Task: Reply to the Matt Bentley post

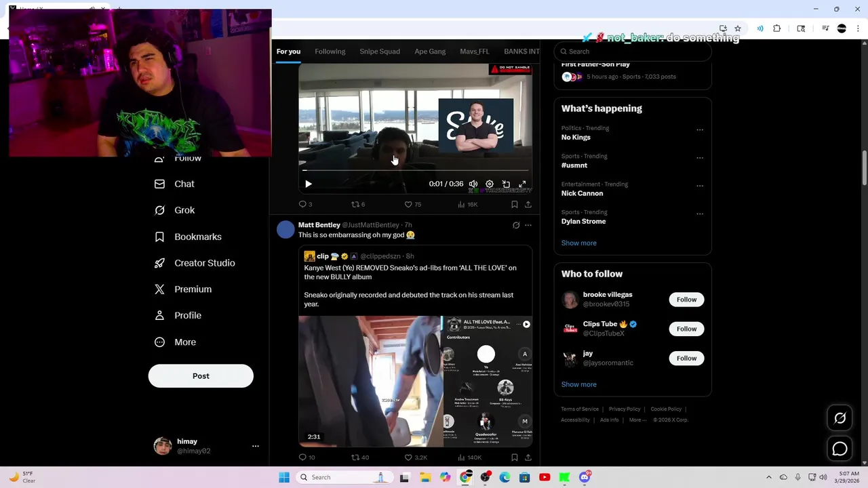Action: coord(307,457)
